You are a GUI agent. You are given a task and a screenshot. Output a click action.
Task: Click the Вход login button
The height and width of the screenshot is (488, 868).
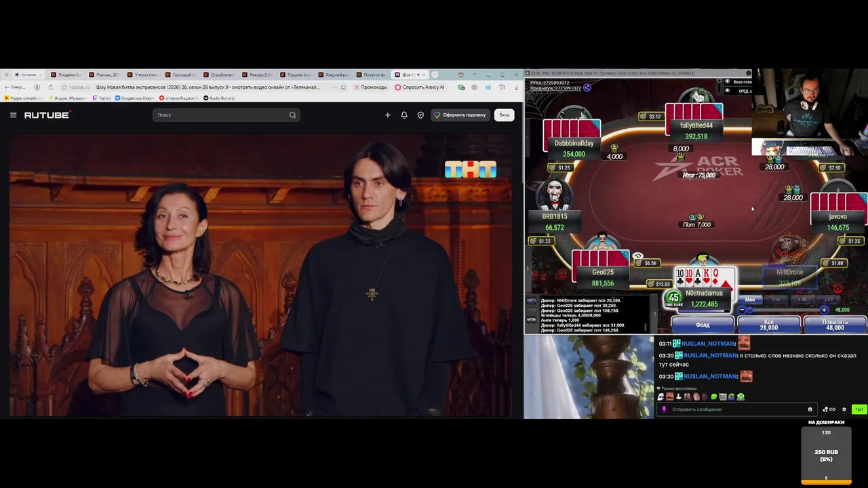(505, 115)
